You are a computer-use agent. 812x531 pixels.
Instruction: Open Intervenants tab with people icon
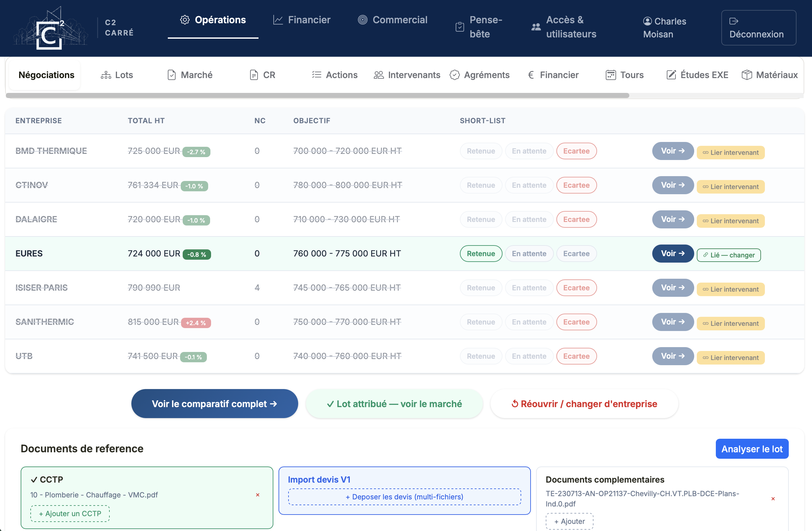coord(407,75)
